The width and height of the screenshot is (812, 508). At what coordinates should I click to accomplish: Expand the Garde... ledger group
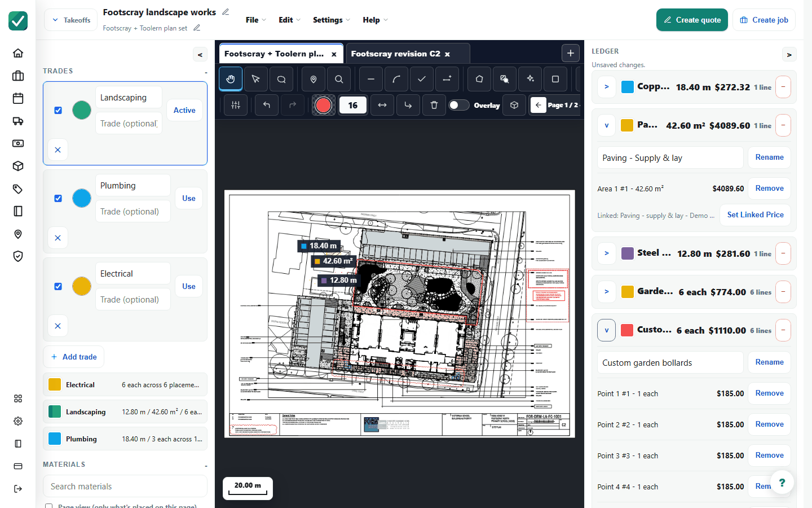click(x=607, y=292)
